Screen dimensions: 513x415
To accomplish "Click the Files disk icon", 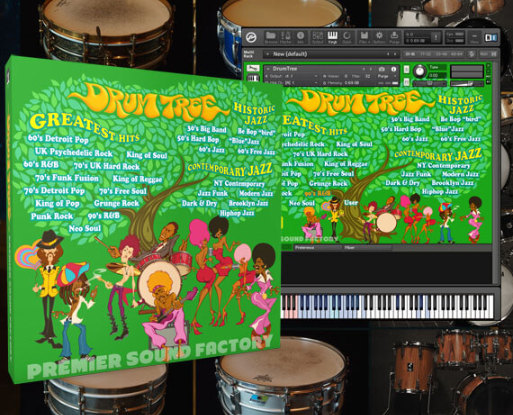I will [364, 37].
